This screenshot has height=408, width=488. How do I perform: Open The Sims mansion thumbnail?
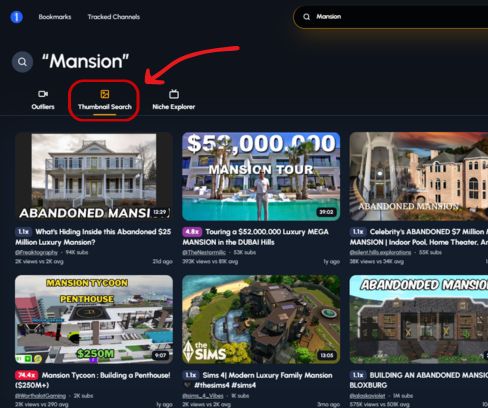pos(261,319)
